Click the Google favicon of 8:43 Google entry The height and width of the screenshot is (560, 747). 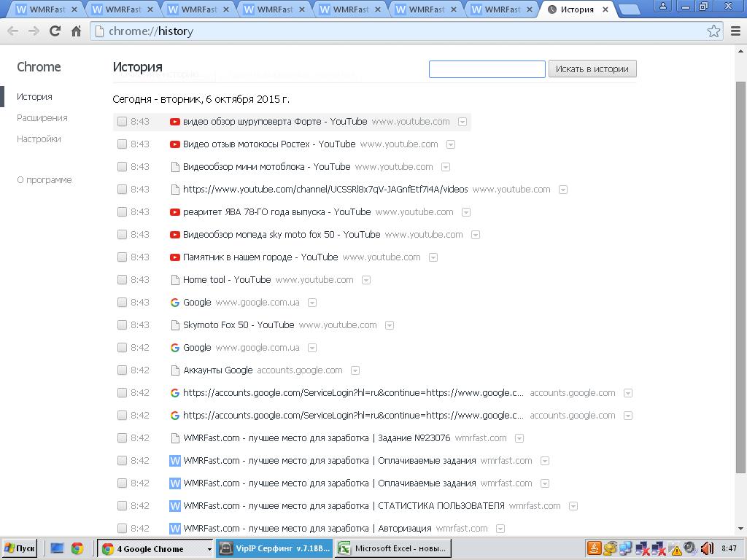pos(175,303)
